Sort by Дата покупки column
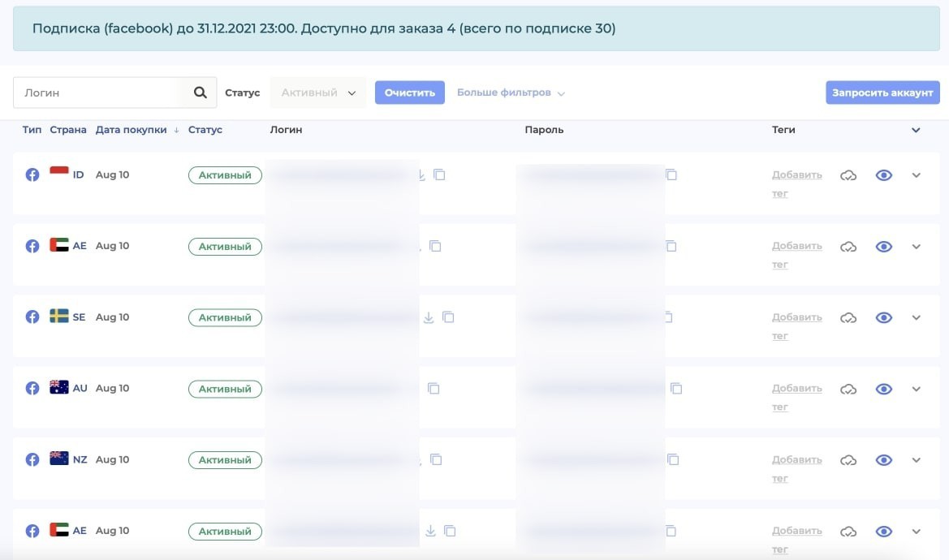Viewport: 949px width, 560px height. pyautogui.click(x=131, y=129)
